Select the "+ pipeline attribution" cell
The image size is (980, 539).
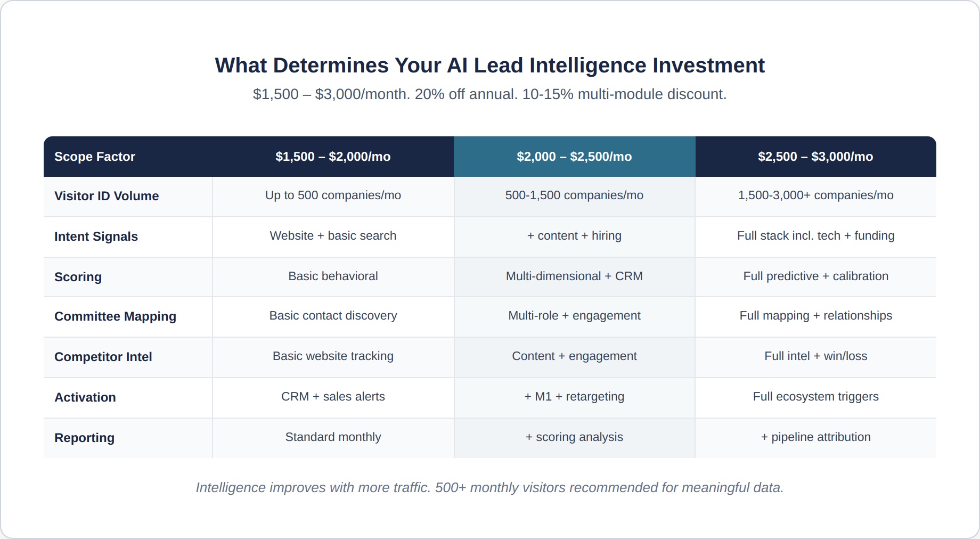(x=815, y=437)
